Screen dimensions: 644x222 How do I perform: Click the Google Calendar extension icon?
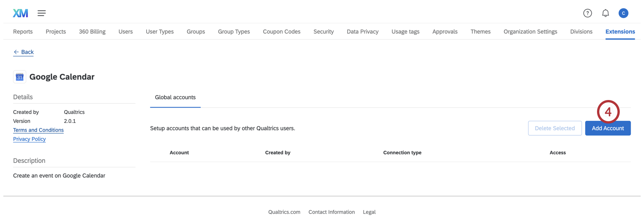click(x=20, y=77)
